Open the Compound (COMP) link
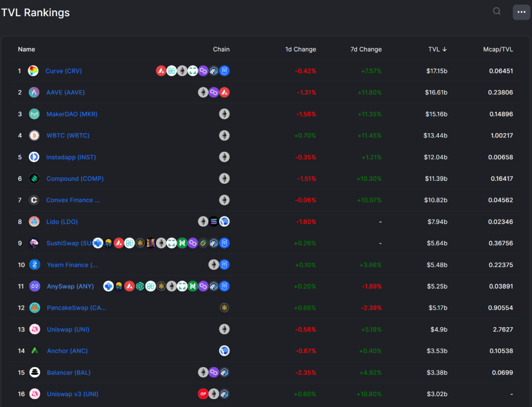Viewport: 532px width, 407px height. click(75, 178)
